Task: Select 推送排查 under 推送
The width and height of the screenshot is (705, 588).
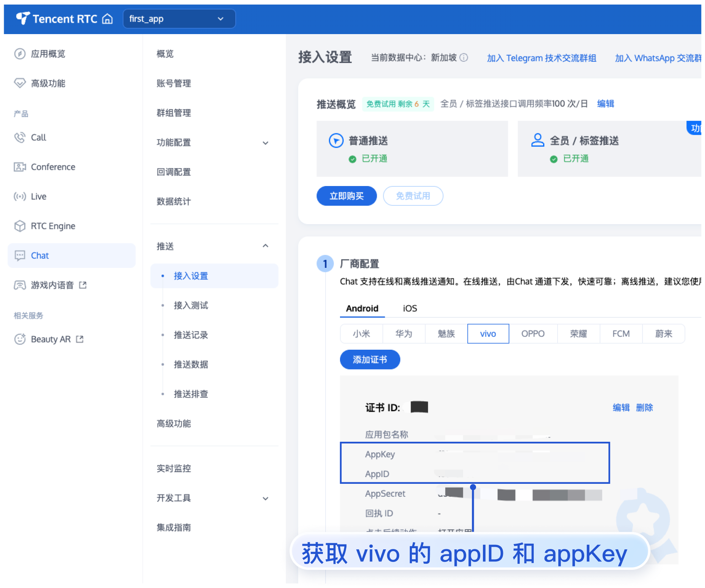Action: coord(191,394)
